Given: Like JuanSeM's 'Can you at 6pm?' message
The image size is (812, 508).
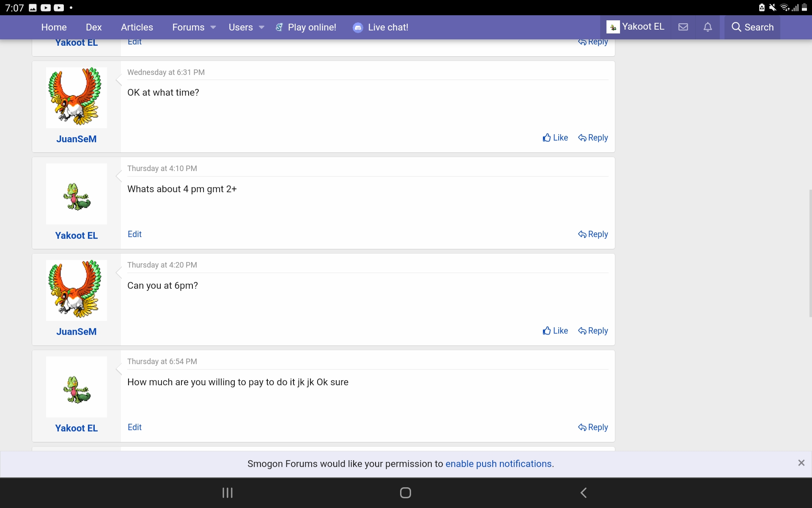Looking at the screenshot, I should pos(555,331).
